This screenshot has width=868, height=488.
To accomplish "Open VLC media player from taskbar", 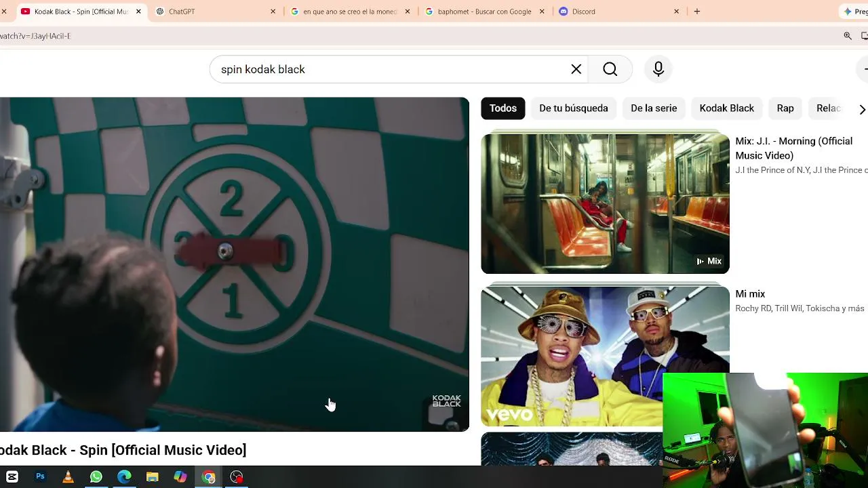I will [x=68, y=476].
